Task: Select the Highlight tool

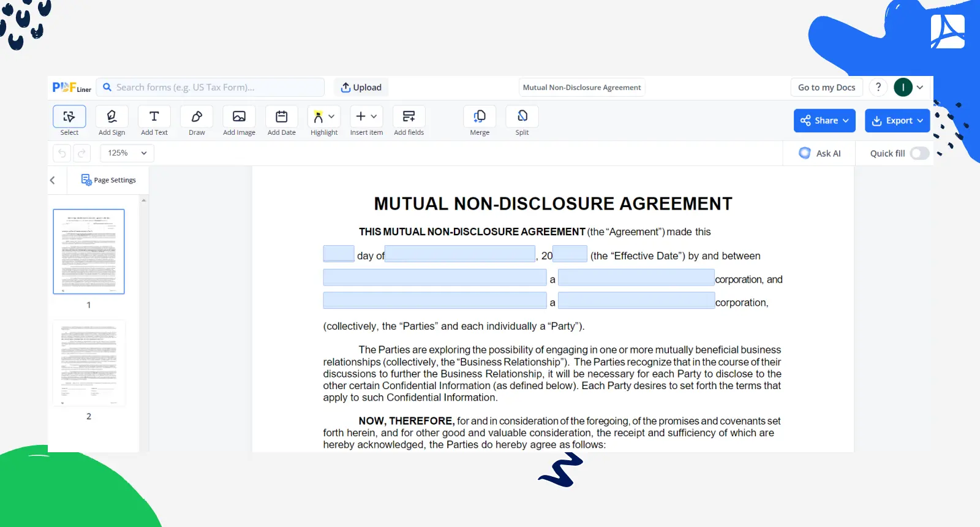Action: coord(318,116)
